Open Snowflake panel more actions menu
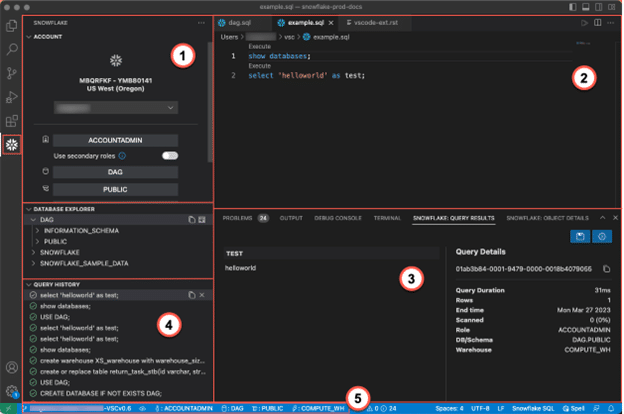The image size is (624, 414). coord(201,23)
